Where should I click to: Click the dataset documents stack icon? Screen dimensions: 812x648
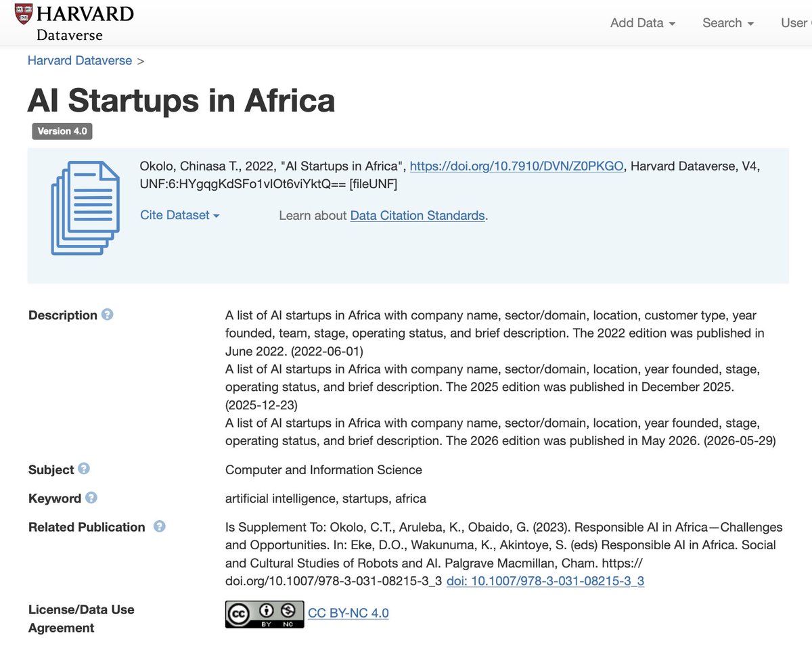(x=85, y=208)
